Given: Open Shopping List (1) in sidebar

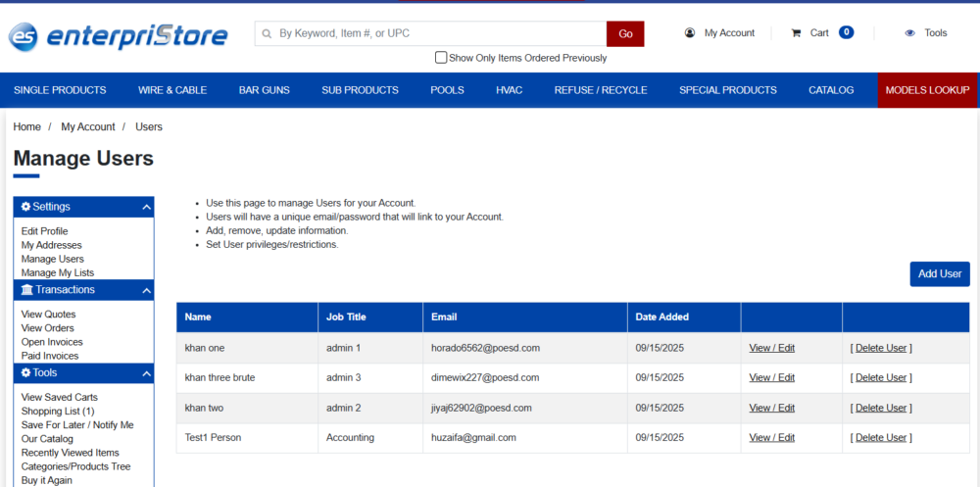Looking at the screenshot, I should [x=58, y=412].
